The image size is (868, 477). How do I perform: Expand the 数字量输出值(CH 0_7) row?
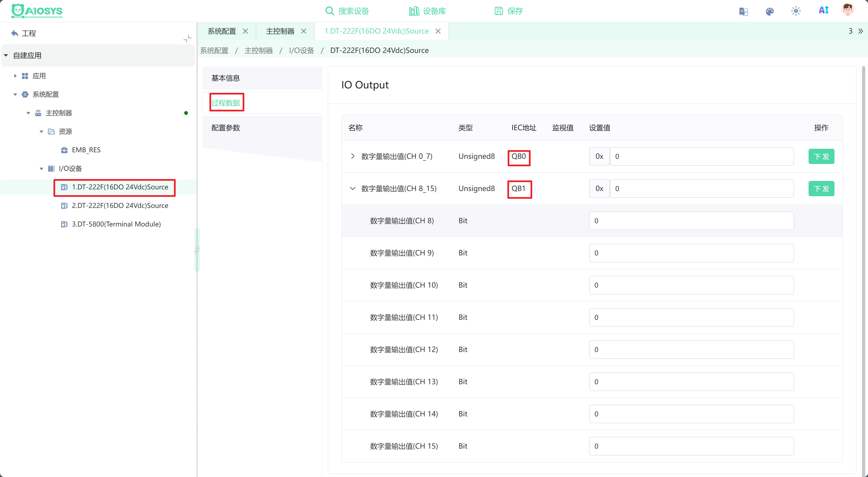[x=352, y=156]
